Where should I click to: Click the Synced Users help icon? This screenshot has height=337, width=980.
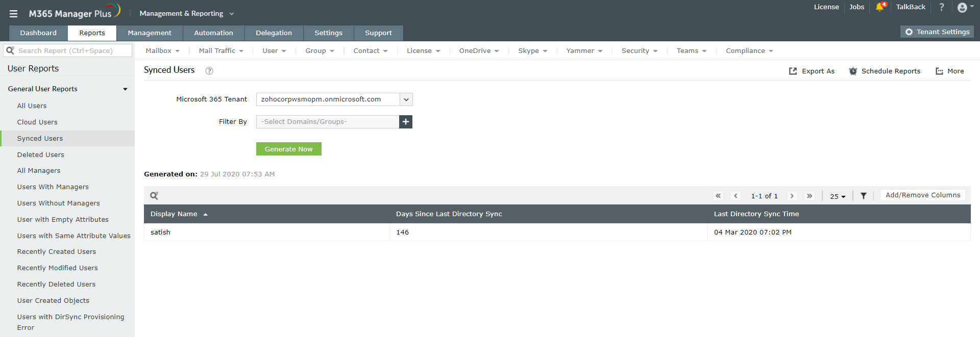tap(209, 71)
